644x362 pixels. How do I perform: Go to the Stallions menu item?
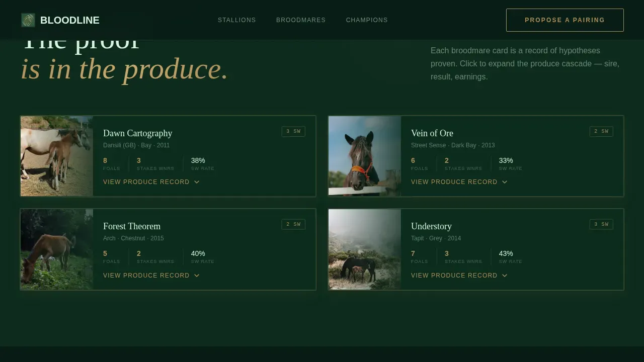[237, 20]
